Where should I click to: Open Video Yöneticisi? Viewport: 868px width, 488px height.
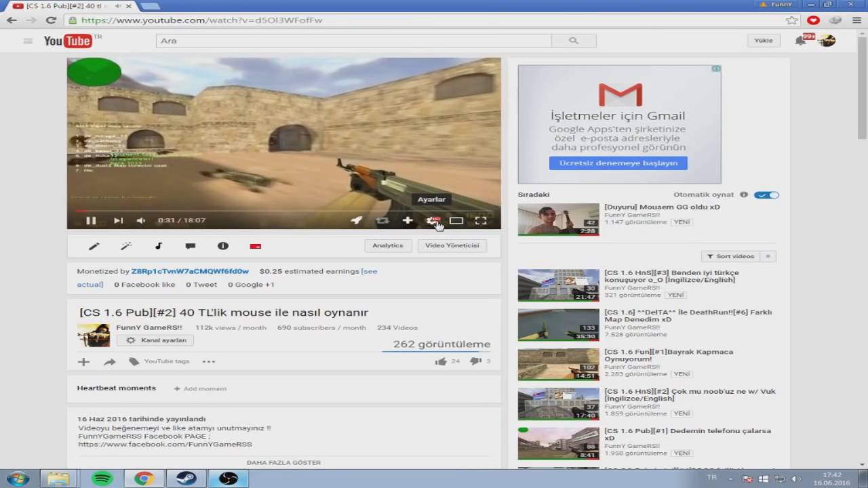(x=452, y=245)
